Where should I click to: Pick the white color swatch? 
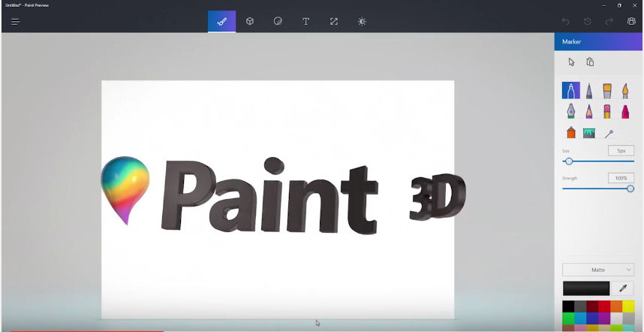[x=616, y=318]
